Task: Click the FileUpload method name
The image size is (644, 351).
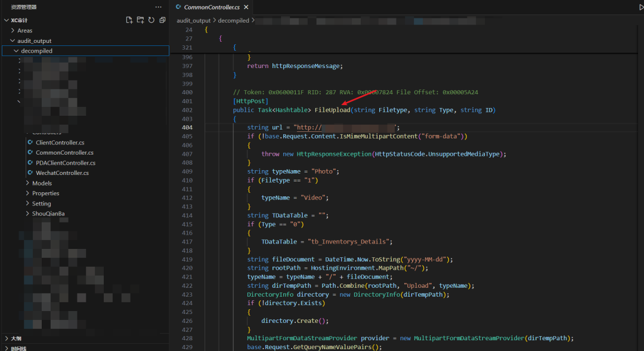Action: tap(332, 110)
